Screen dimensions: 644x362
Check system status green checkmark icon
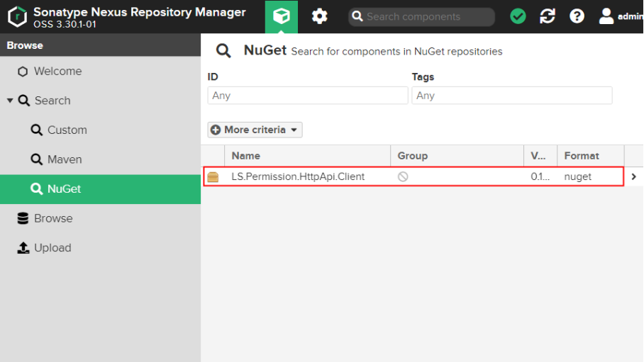click(518, 16)
